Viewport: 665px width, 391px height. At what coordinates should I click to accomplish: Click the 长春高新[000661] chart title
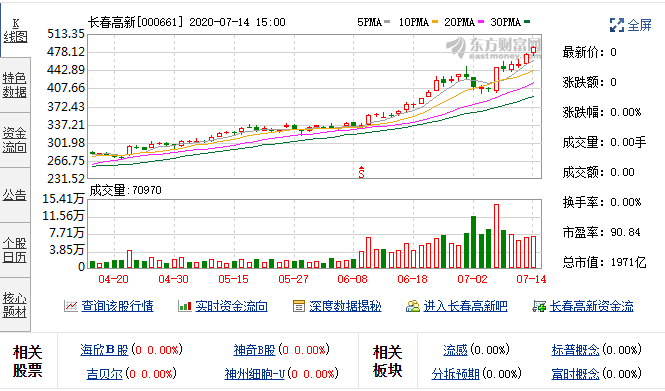[136, 22]
